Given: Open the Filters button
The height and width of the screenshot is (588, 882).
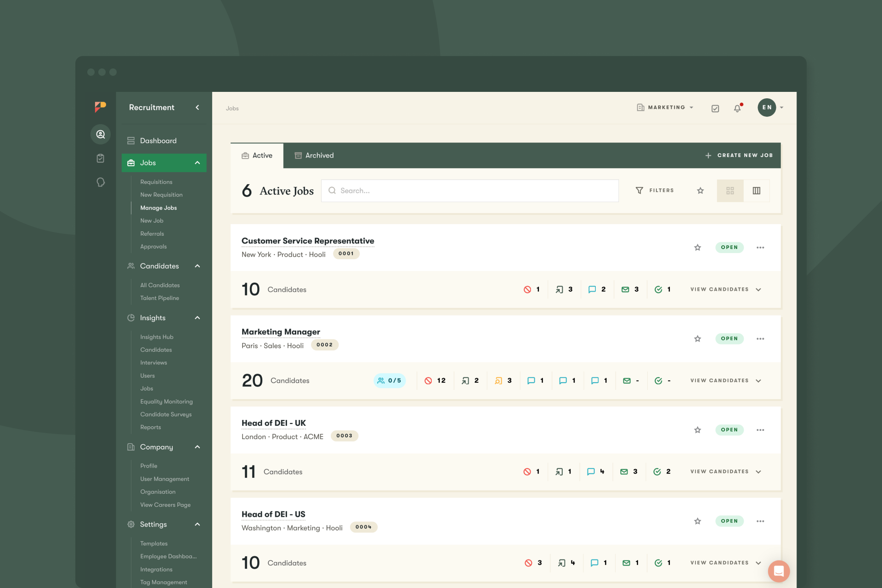Looking at the screenshot, I should [x=655, y=191].
